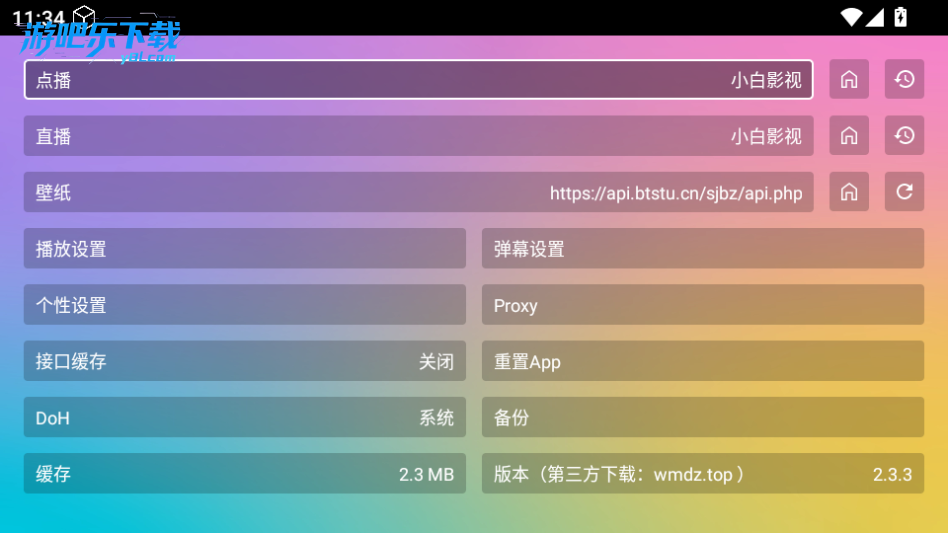Open 个性设置 options

coord(245,305)
